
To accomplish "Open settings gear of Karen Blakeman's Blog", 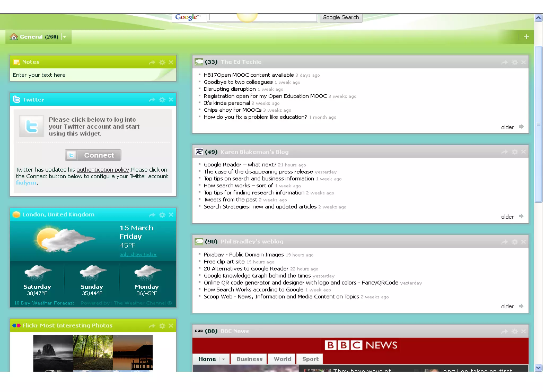I will pyautogui.click(x=515, y=152).
